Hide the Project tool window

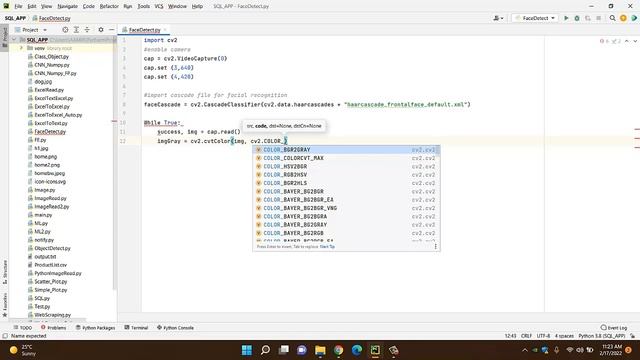pos(111,30)
